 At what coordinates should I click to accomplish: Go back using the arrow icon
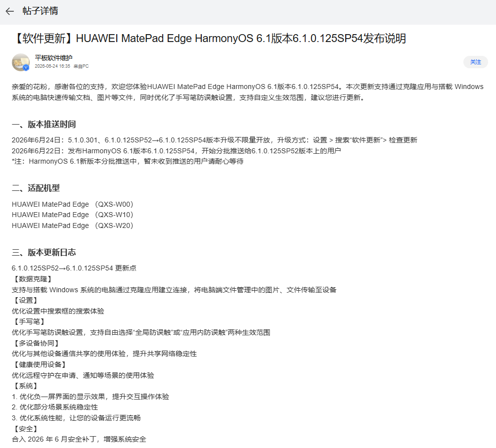click(x=10, y=11)
